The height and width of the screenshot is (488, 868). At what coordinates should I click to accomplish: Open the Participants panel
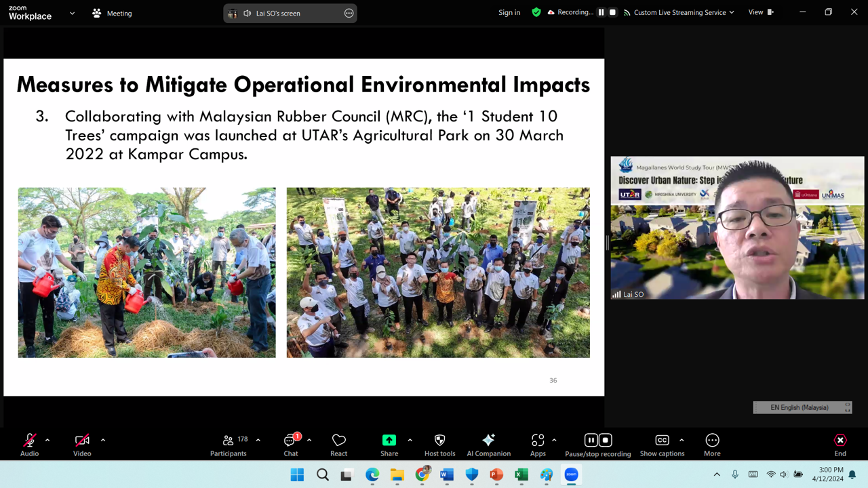(x=228, y=445)
